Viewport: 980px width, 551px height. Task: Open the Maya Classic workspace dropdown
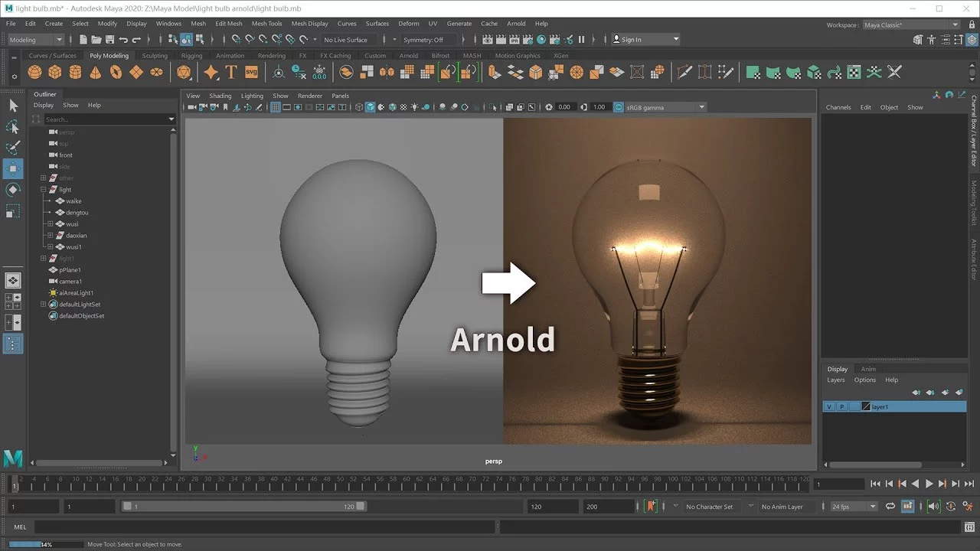click(x=911, y=24)
